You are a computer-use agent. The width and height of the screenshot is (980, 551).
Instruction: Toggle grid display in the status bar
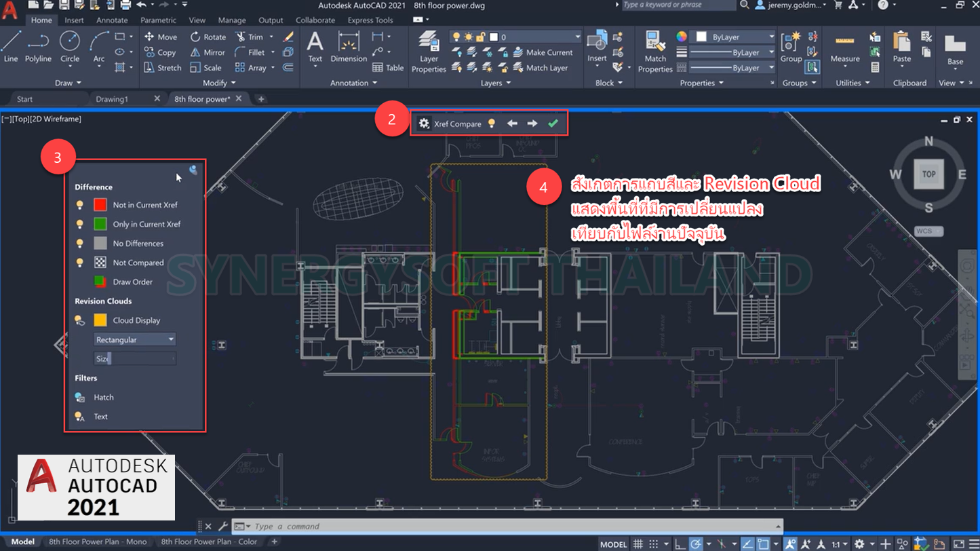coord(638,544)
